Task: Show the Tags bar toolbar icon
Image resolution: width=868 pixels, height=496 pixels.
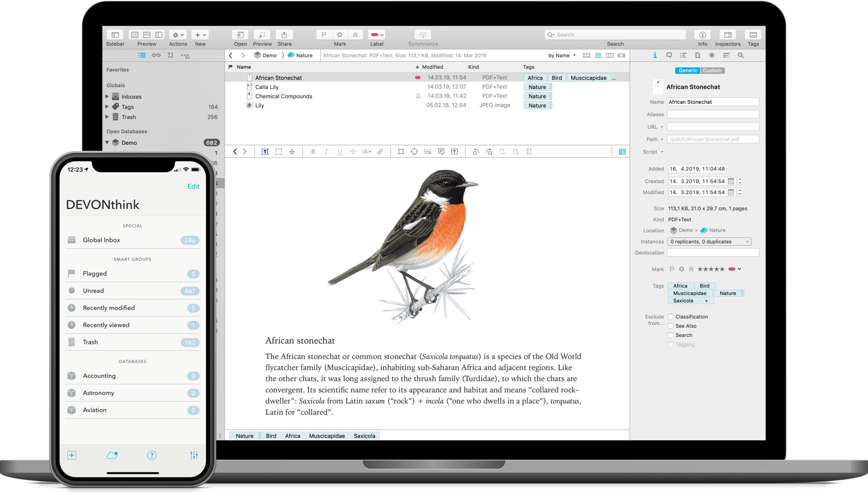Action: pos(753,35)
